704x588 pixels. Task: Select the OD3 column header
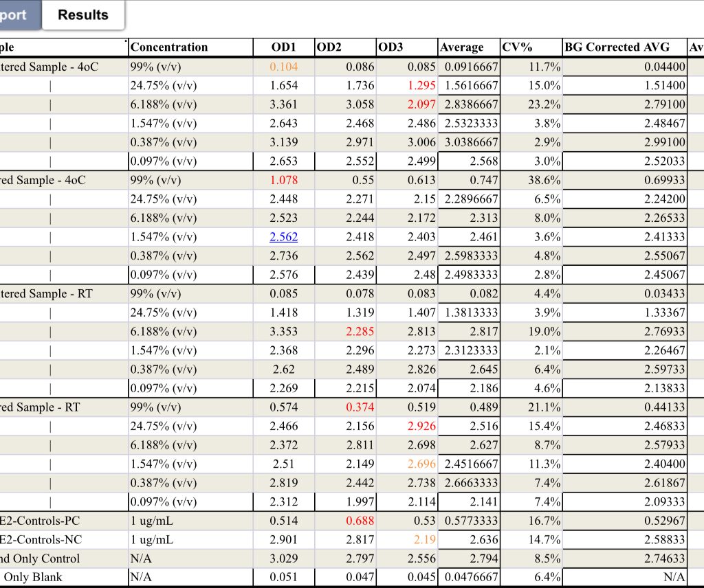point(392,47)
